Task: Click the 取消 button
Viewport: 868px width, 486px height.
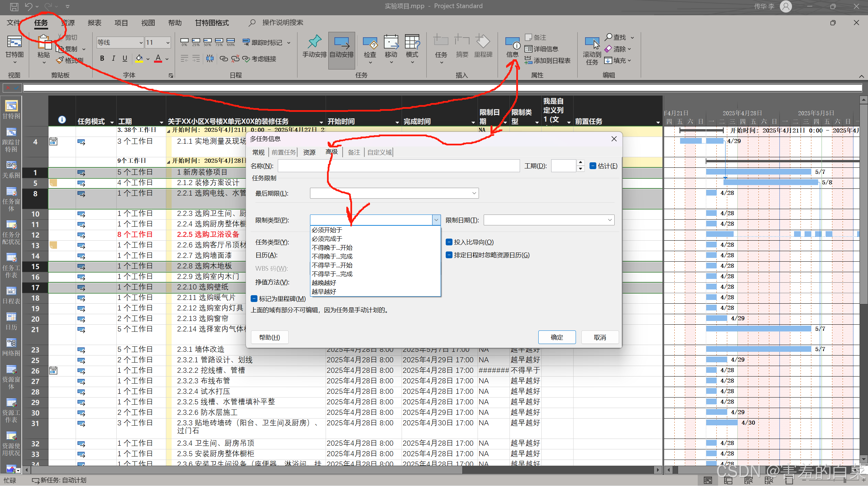Action: (x=600, y=337)
